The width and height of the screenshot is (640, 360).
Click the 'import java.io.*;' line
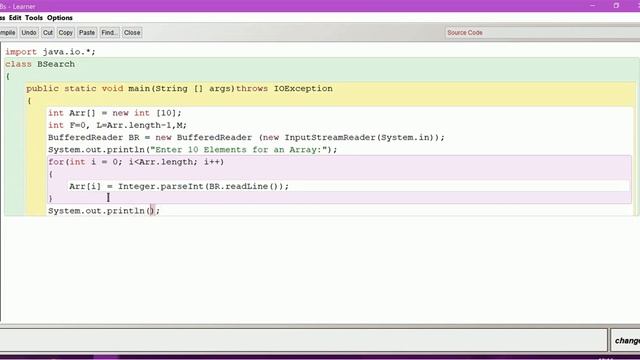pyautogui.click(x=50, y=52)
